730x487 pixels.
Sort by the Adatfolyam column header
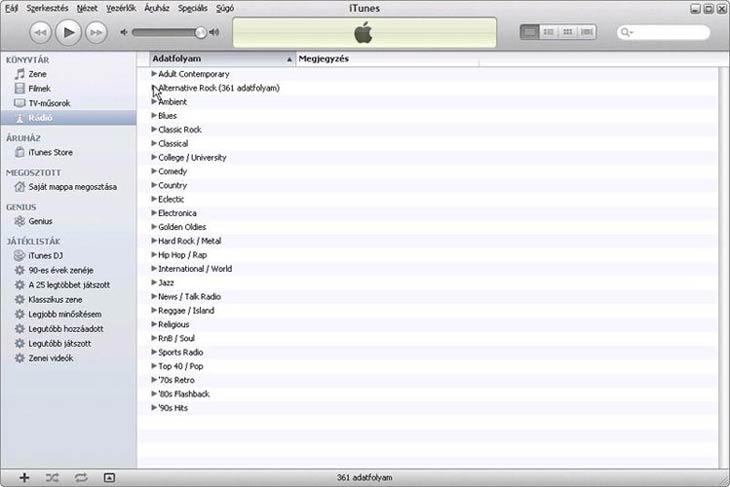point(222,59)
